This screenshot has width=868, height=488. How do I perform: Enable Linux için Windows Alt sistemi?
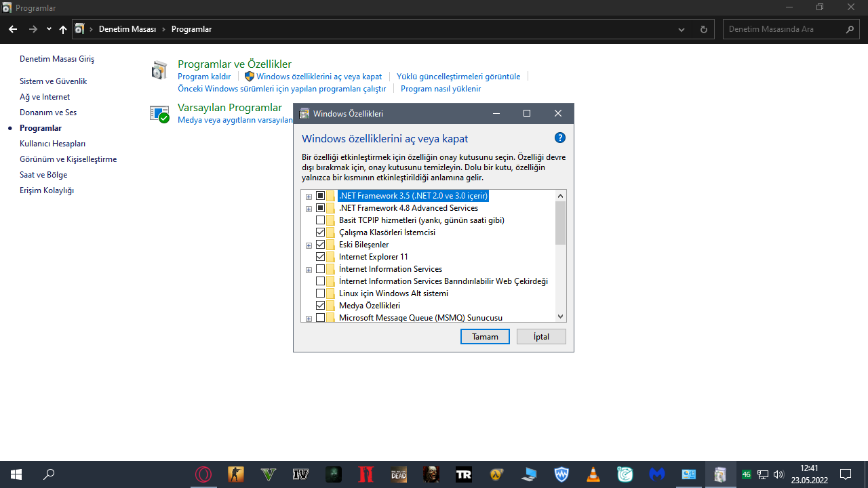coord(321,293)
